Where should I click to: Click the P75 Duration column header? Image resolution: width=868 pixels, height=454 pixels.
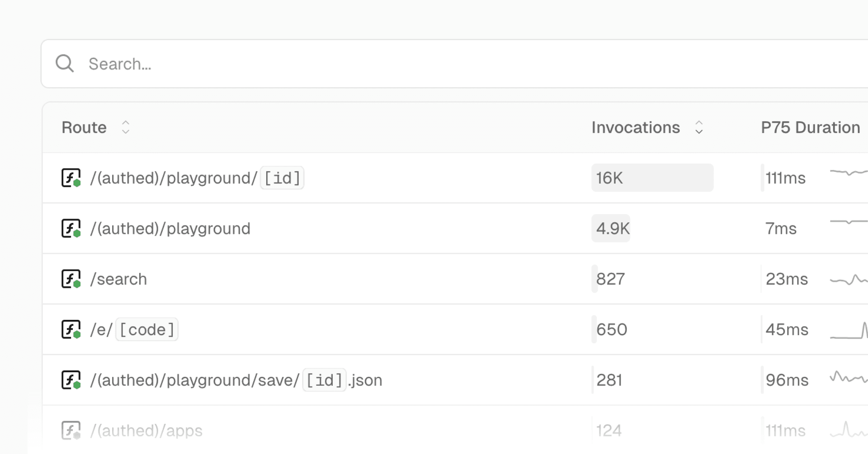pos(810,127)
